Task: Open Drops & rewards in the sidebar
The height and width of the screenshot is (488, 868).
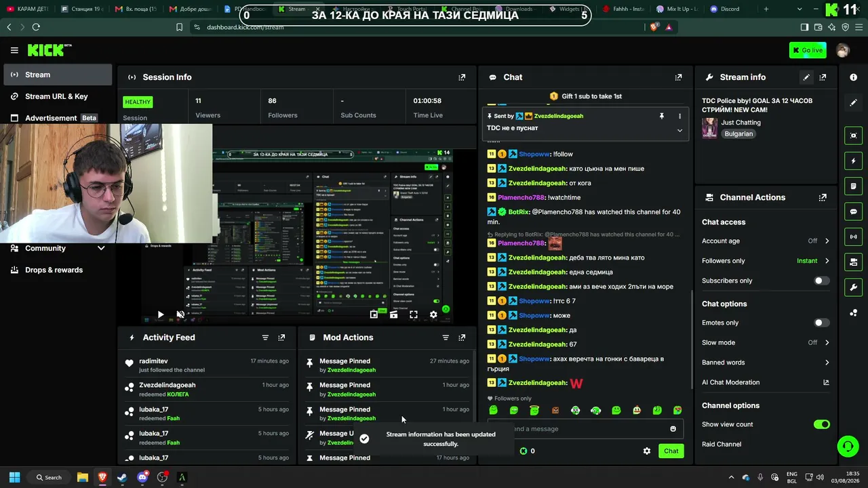Action: (58, 270)
